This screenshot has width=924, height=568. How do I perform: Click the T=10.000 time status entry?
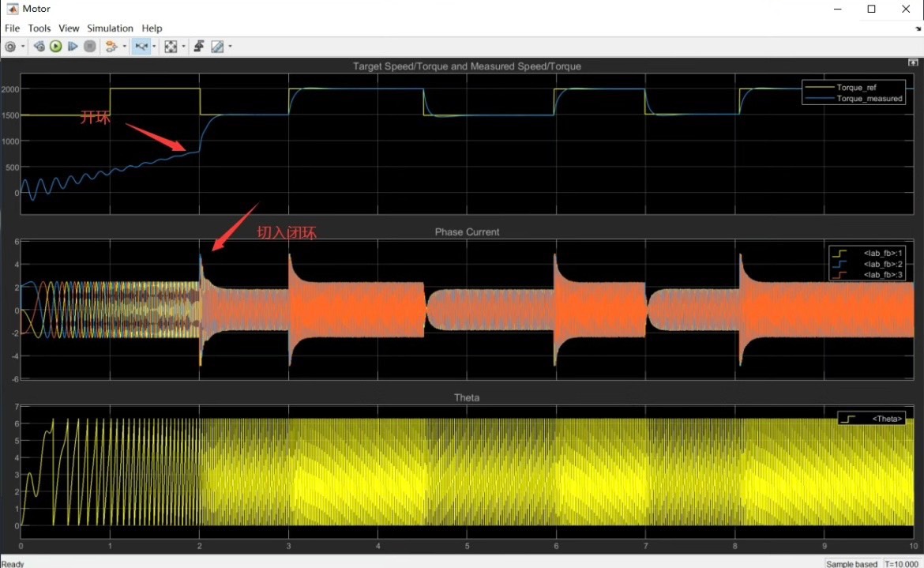point(902,564)
